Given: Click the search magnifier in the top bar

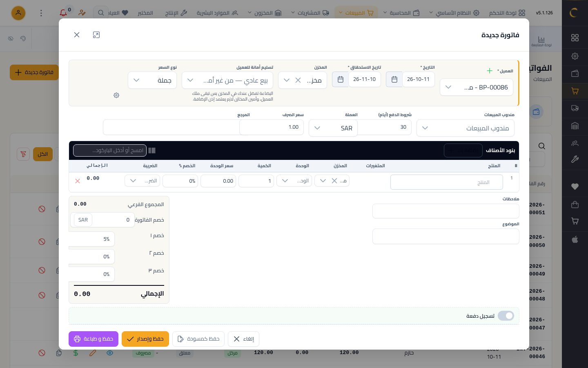Looking at the screenshot, I should (x=101, y=13).
